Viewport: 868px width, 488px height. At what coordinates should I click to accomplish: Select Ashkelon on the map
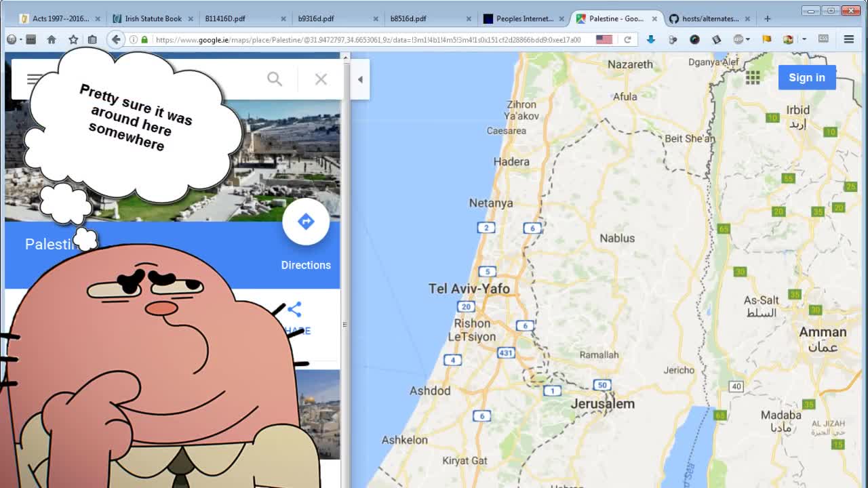point(404,440)
